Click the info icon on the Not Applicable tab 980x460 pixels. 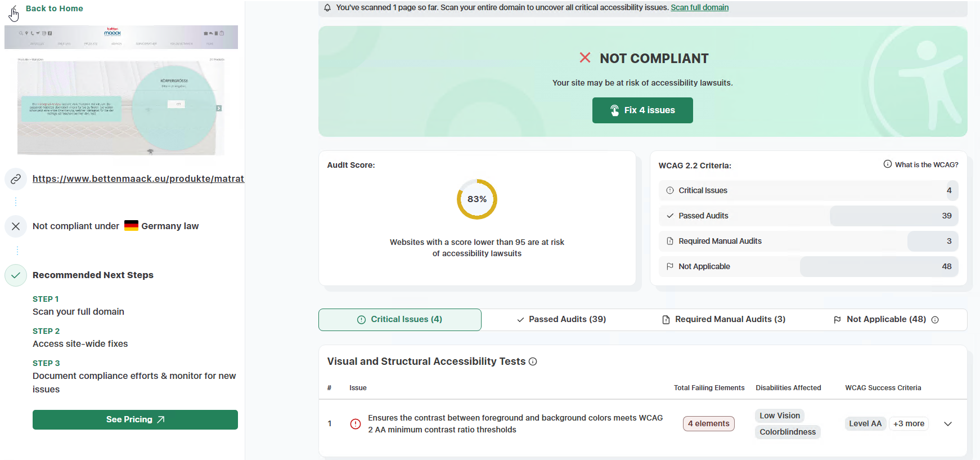(935, 320)
